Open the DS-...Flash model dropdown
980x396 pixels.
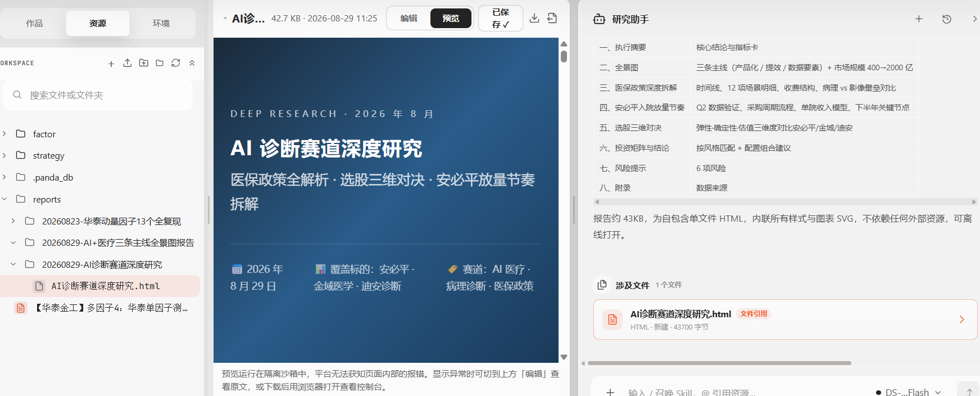pyautogui.click(x=908, y=392)
